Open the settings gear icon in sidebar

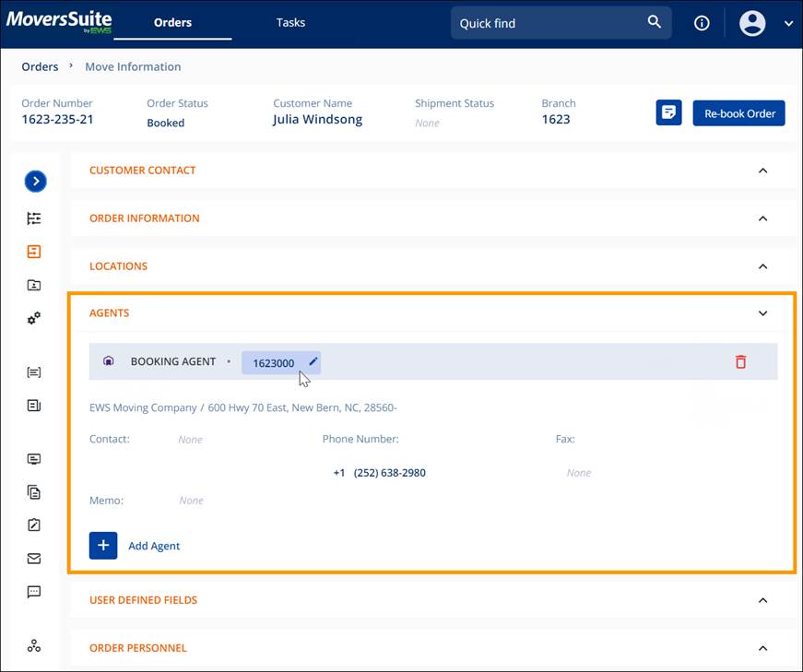33,318
